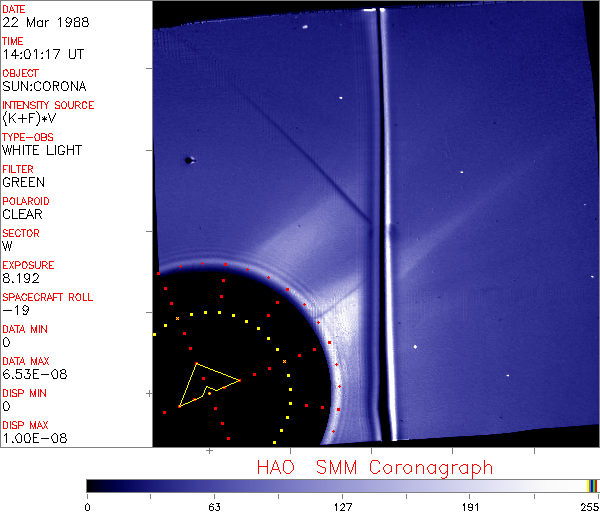Image resolution: width=600 pixels, height=512 pixels.
Task: Select the SUN:CORONA value
Action: pos(44,86)
